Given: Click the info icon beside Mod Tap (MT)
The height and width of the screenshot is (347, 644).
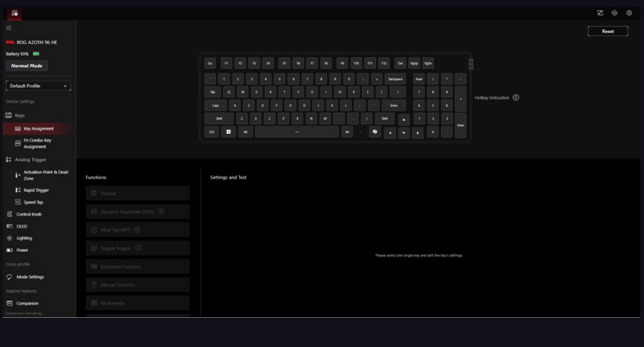Looking at the screenshot, I should pyautogui.click(x=137, y=230).
